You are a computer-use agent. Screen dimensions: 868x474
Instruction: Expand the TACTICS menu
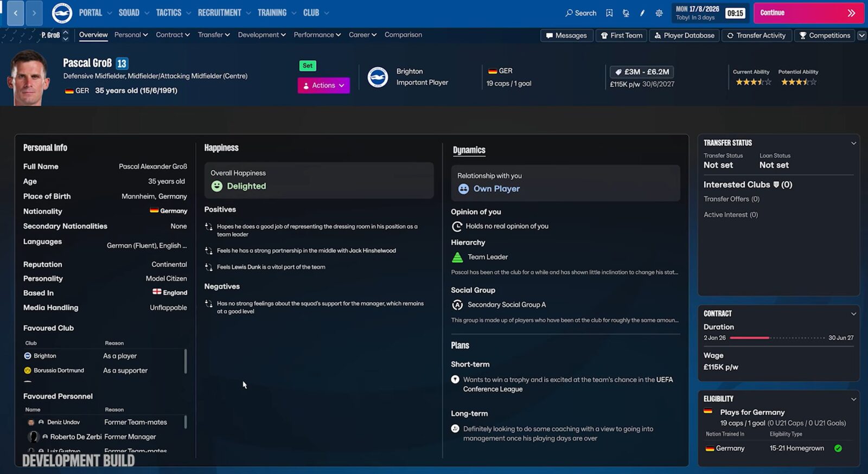click(174, 13)
